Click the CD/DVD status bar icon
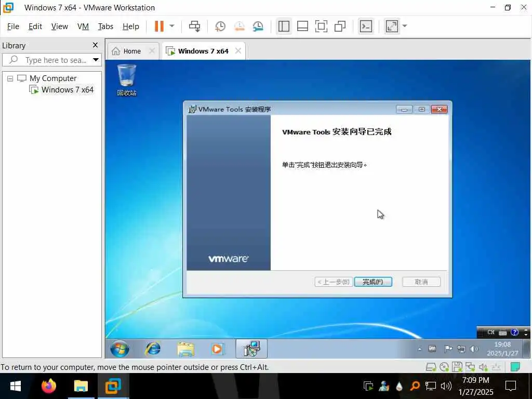Image resolution: width=532 pixels, height=399 pixels. [x=444, y=367]
